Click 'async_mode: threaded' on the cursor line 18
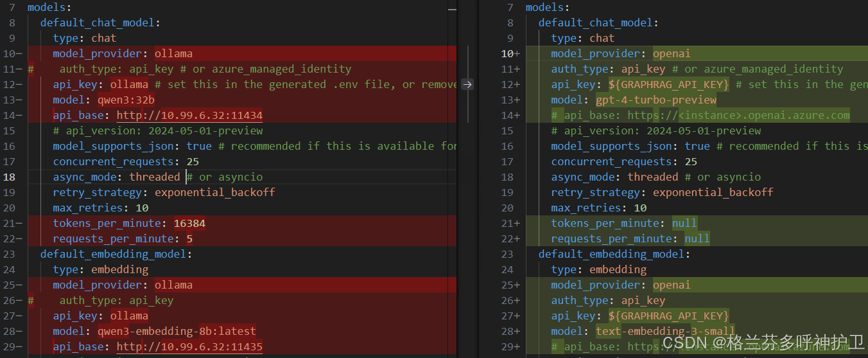 click(x=117, y=177)
